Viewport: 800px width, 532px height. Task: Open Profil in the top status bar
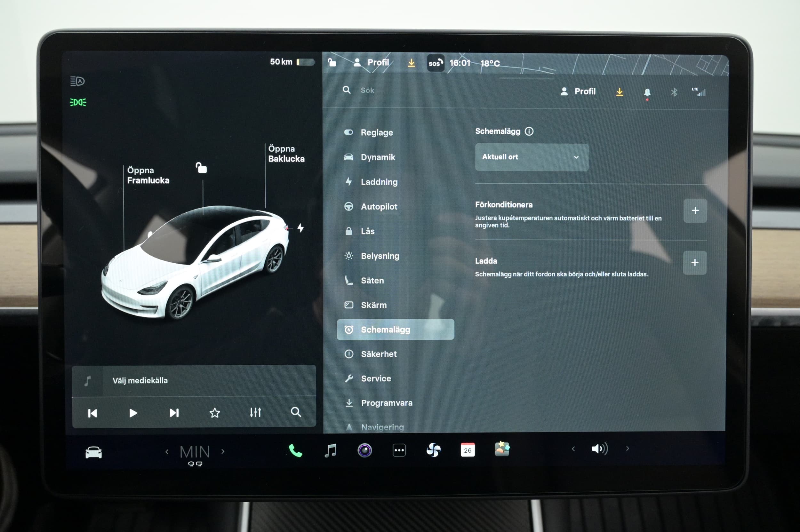[x=371, y=62]
